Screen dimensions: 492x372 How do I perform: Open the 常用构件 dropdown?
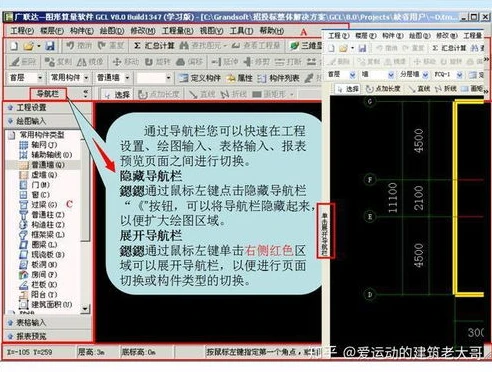pos(86,78)
